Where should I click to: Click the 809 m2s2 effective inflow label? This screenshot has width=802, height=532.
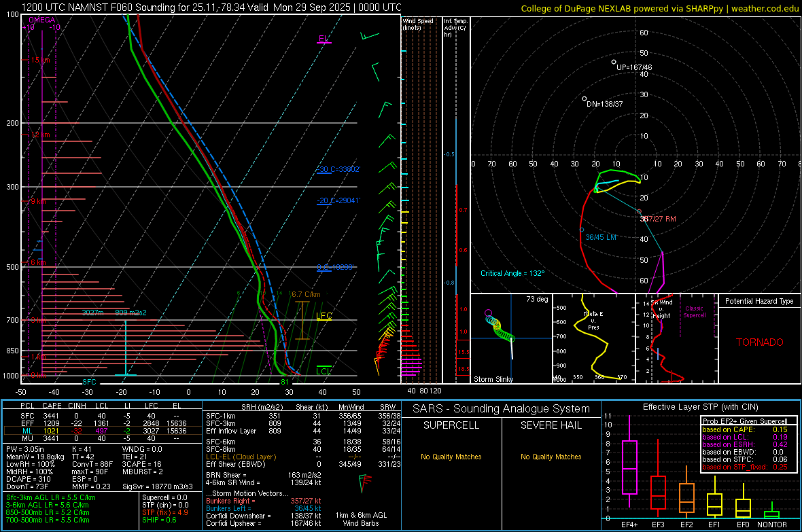131,313
